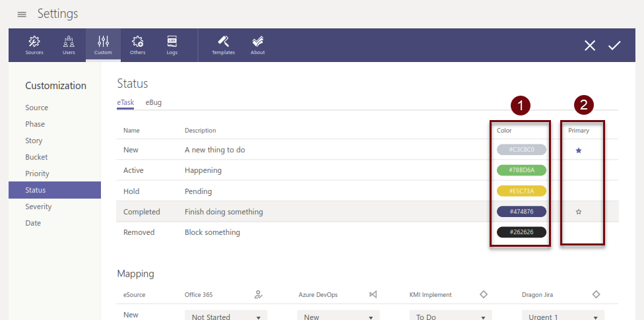This screenshot has height=320, width=644.
Task: Expand Office 365 Not Started dropdown
Action: (x=226, y=317)
